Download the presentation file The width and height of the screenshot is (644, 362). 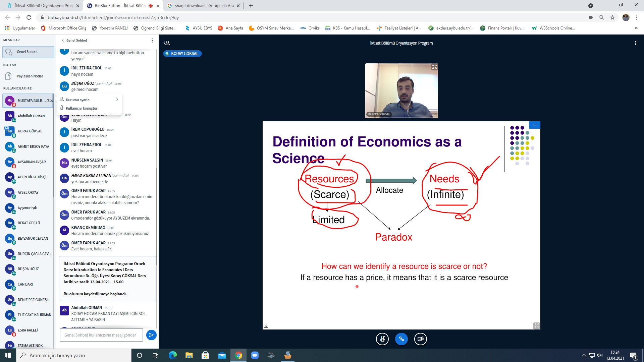tap(266, 326)
